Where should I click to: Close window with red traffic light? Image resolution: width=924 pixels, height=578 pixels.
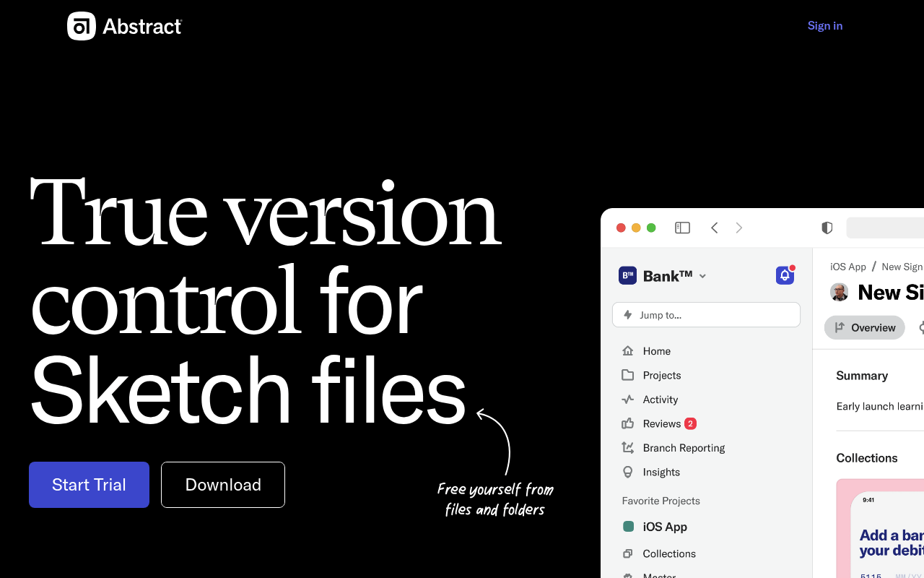click(621, 228)
